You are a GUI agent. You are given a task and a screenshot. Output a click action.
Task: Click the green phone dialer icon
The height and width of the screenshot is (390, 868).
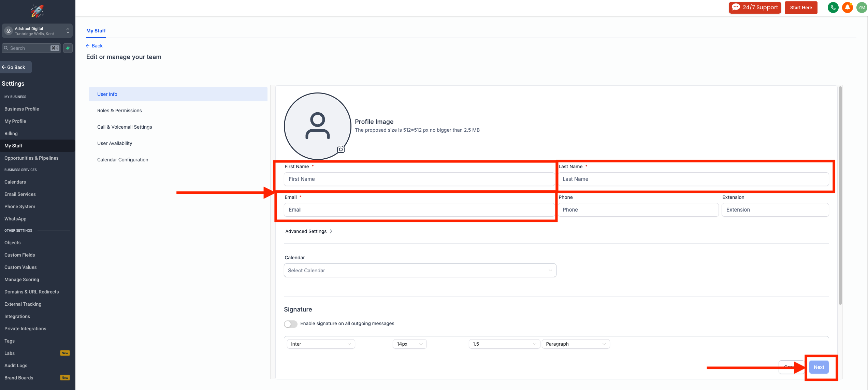[x=833, y=8]
